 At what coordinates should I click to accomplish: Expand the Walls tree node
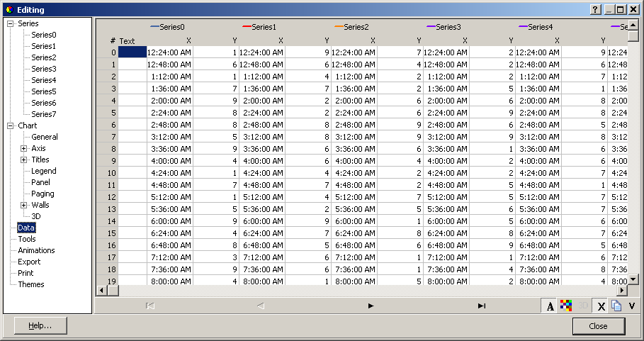point(24,205)
